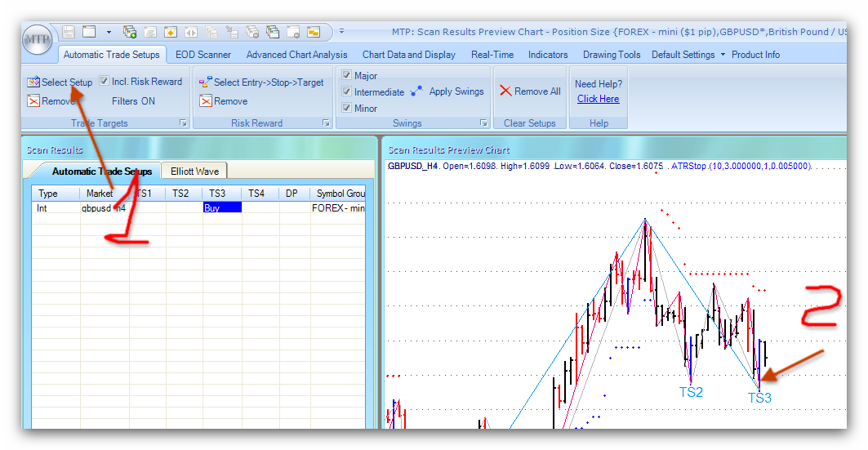Click the Select Setup icon
This screenshot has height=450, width=868.
(x=33, y=82)
